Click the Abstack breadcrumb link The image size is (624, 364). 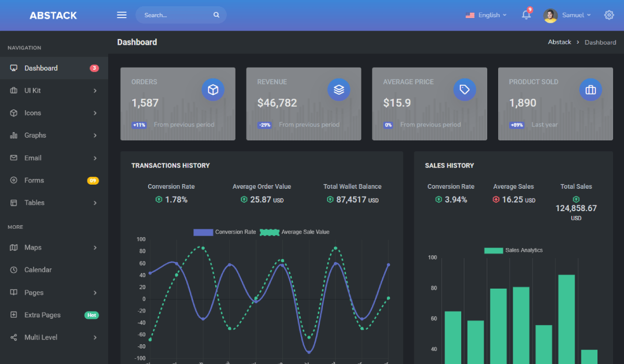click(560, 42)
